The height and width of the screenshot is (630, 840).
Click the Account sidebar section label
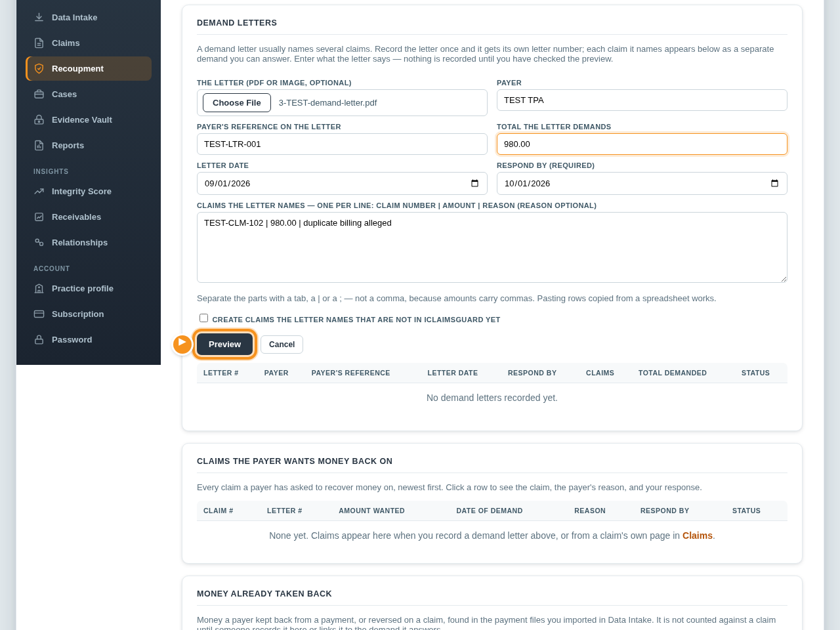pyautogui.click(x=52, y=268)
